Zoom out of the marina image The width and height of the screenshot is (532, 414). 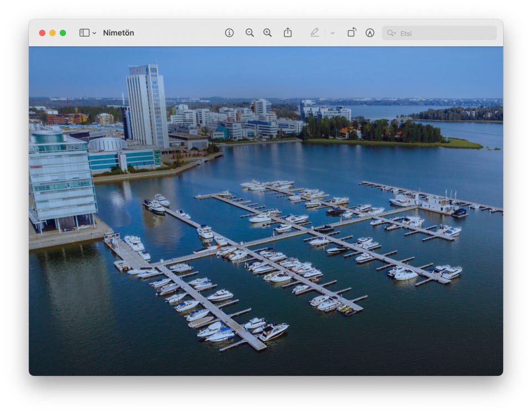pyautogui.click(x=249, y=33)
